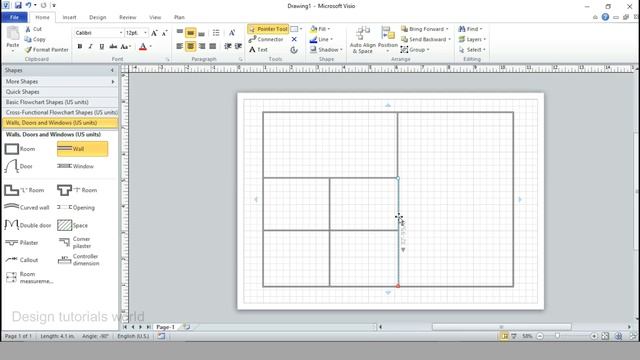
Task: Toggle align middle vertically
Action: coord(190,33)
